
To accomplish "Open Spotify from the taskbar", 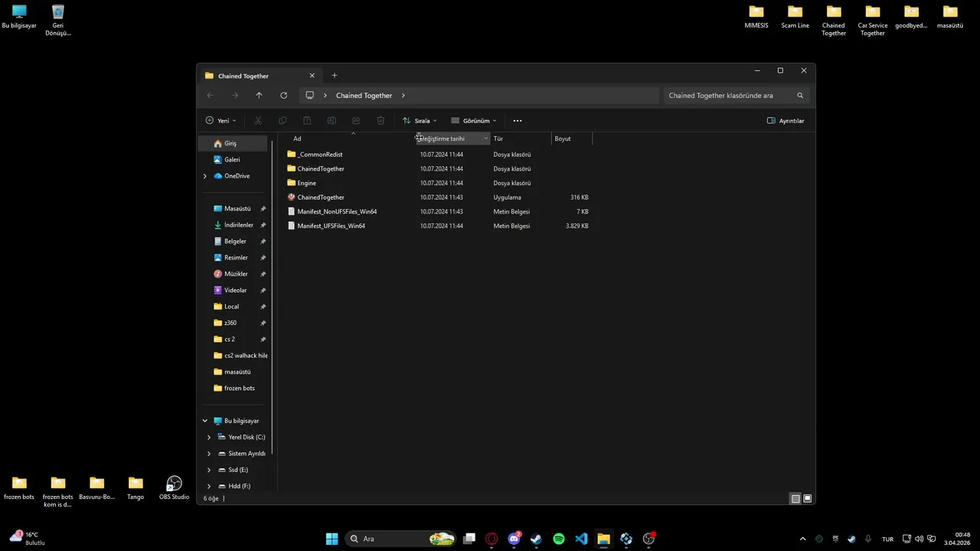I will click(559, 539).
